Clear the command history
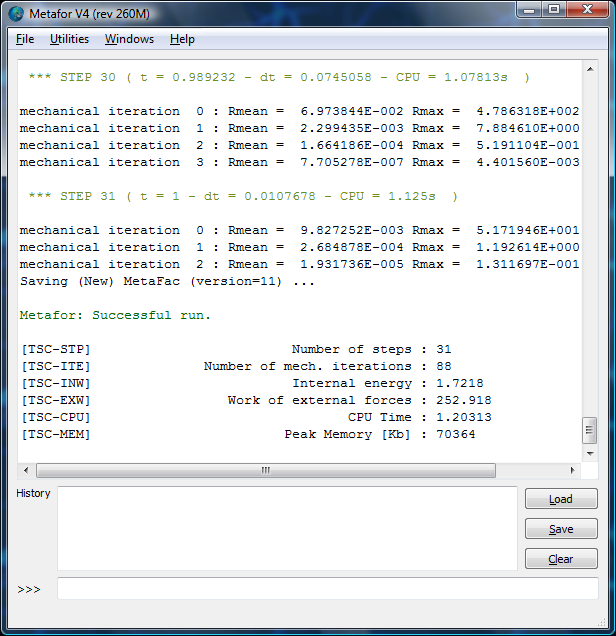Screen dimensions: 616x636 click(x=561, y=559)
